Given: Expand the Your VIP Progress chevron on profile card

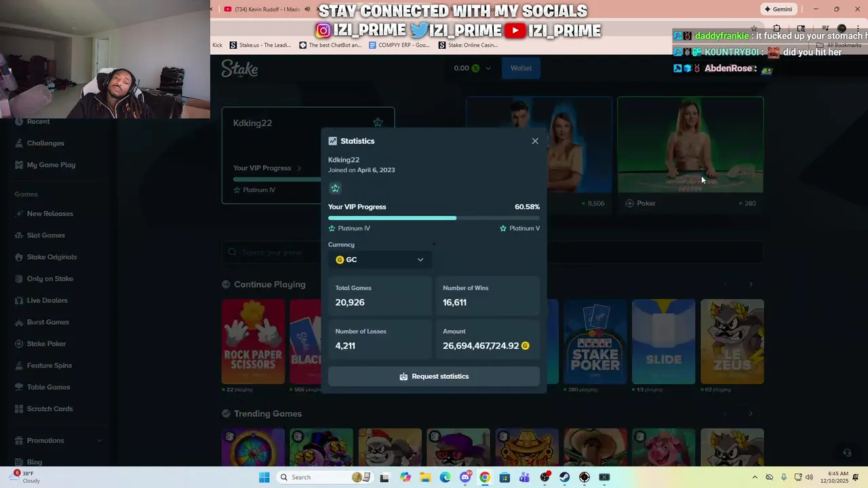Looking at the screenshot, I should pos(298,168).
